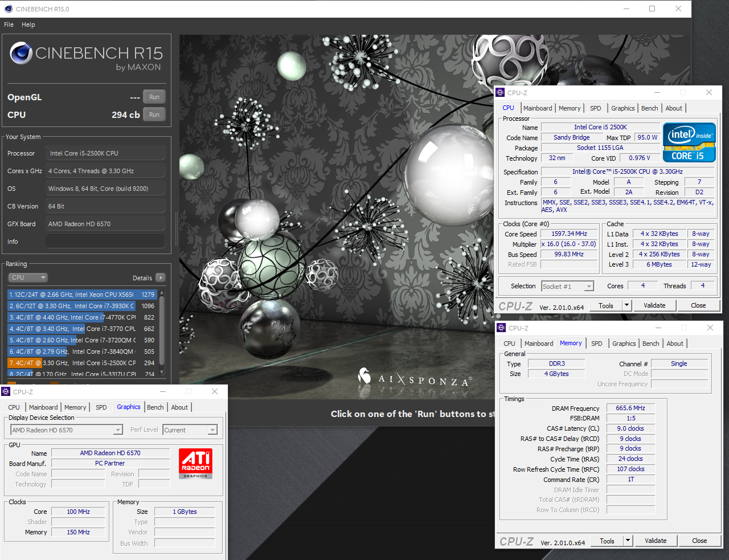
Task: Select ranking row 6 Intel Core i7-3840QM 505
Action: click(83, 351)
